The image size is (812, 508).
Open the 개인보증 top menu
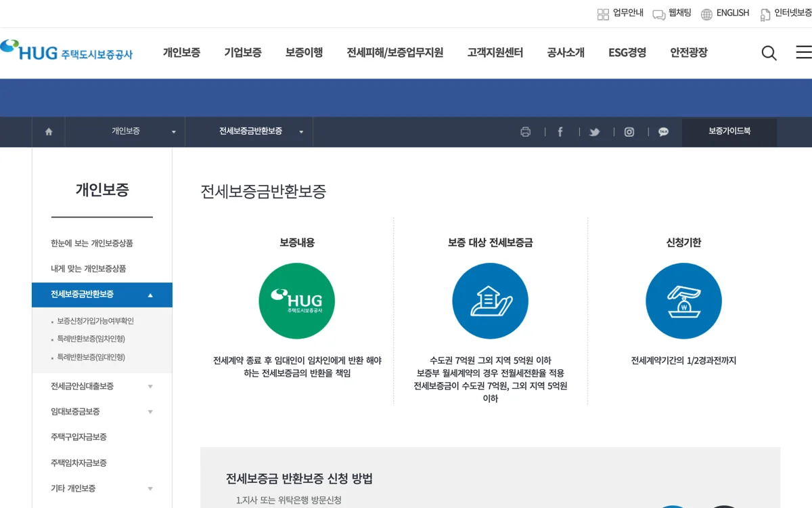[181, 53]
